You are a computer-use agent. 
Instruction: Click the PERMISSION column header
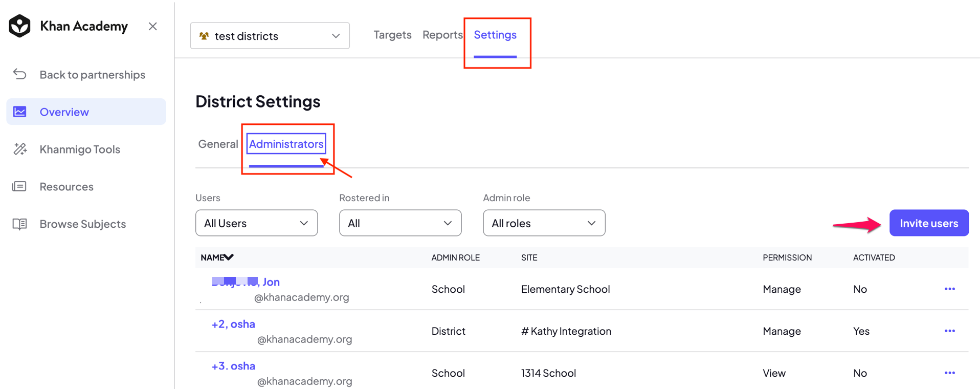[x=787, y=257]
